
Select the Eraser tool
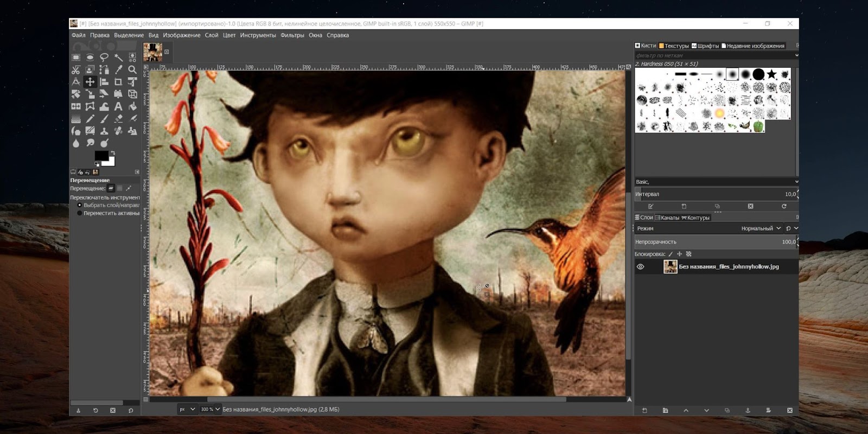click(118, 119)
